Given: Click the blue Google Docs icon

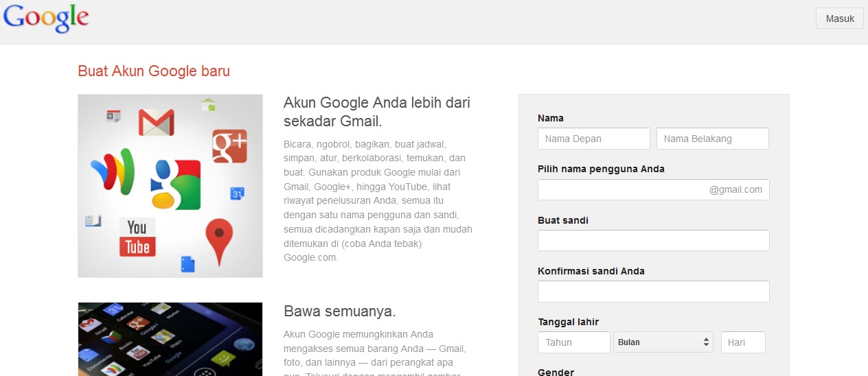Looking at the screenshot, I should pos(188,263).
